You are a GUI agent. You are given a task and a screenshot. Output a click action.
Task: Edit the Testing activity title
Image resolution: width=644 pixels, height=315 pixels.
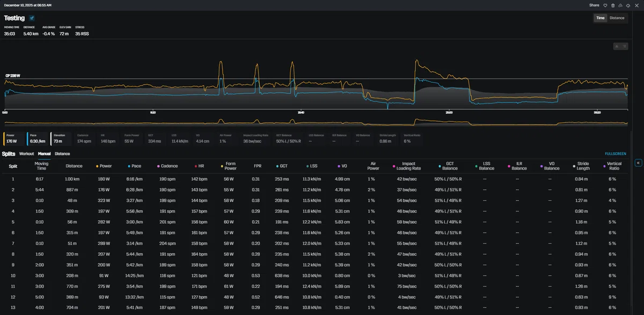coord(32,18)
